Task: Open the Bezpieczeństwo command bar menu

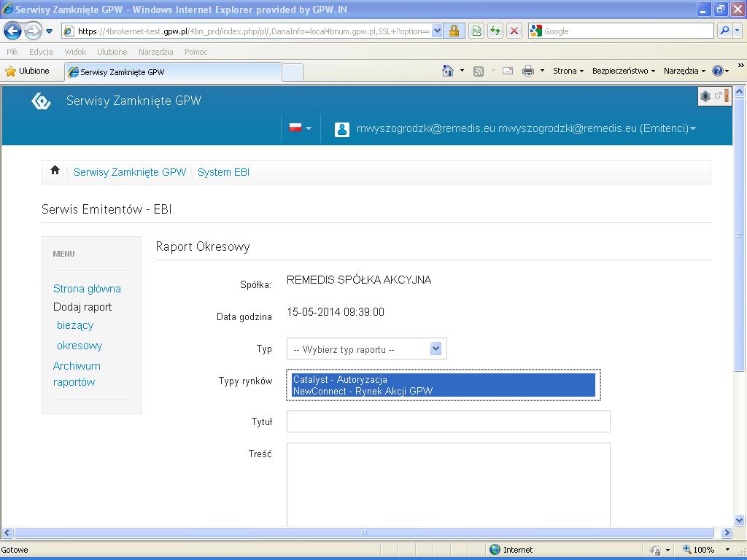Action: (x=624, y=71)
